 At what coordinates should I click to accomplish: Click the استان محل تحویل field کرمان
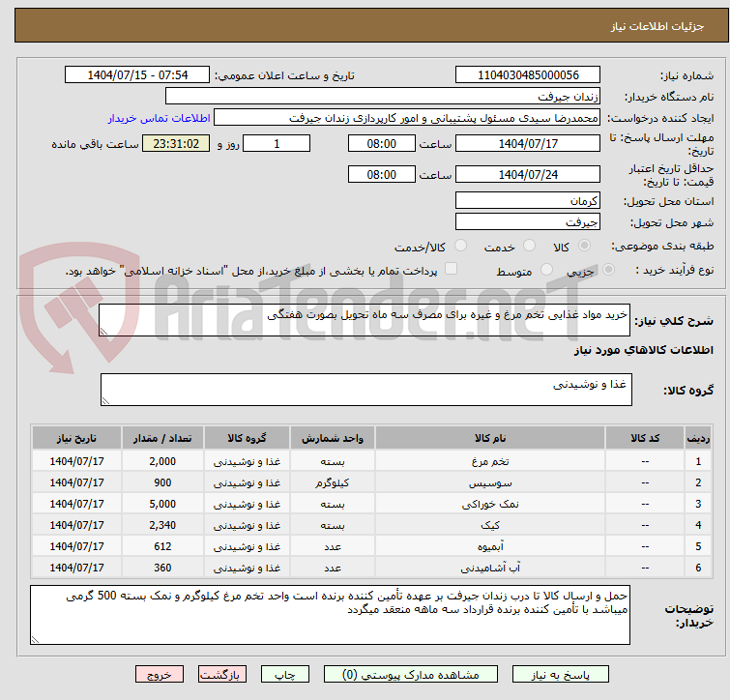528,200
